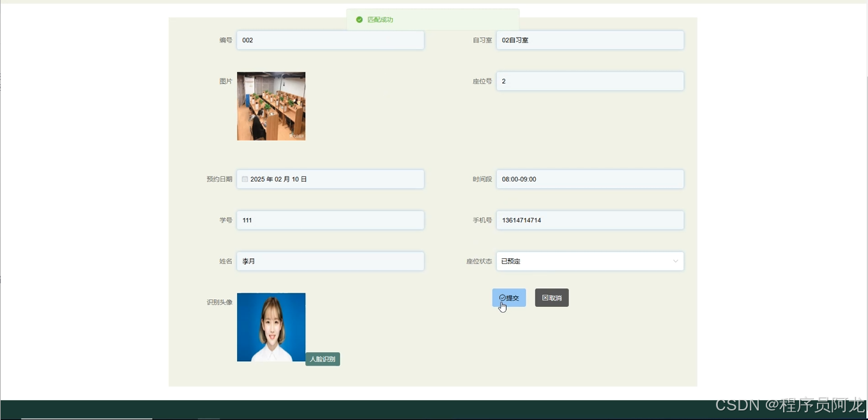Screen dimensions: 868x420
Task: Click the 手机号 label
Action: [482, 221]
